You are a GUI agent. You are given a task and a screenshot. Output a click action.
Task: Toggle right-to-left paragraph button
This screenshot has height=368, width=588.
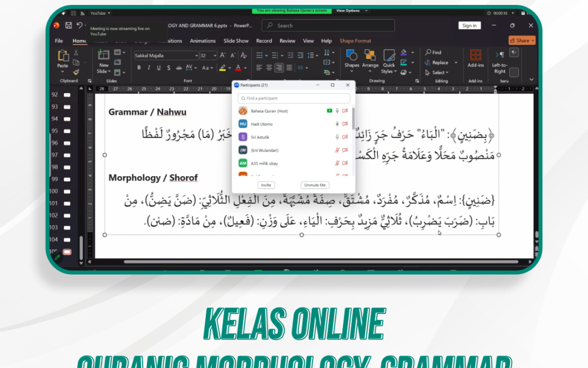[x=514, y=52]
